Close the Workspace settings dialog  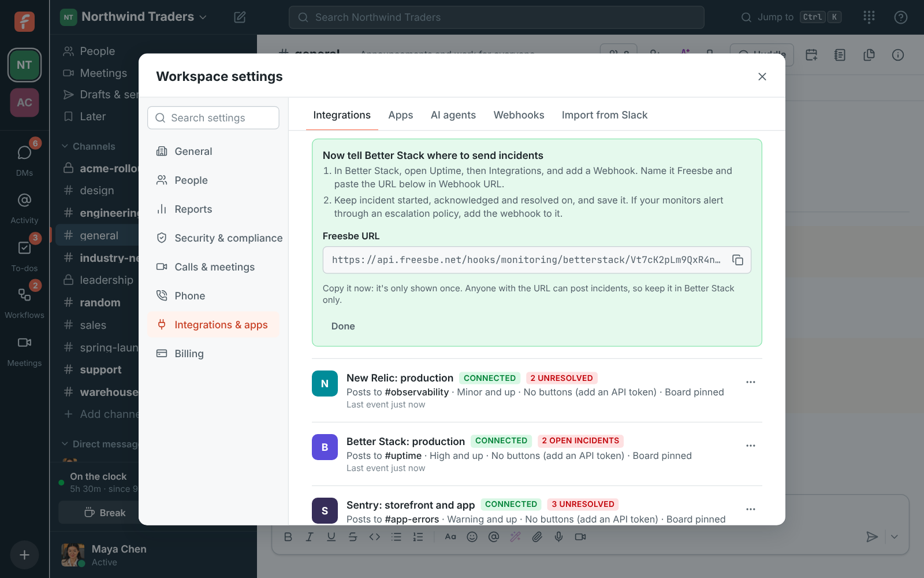pos(762,76)
